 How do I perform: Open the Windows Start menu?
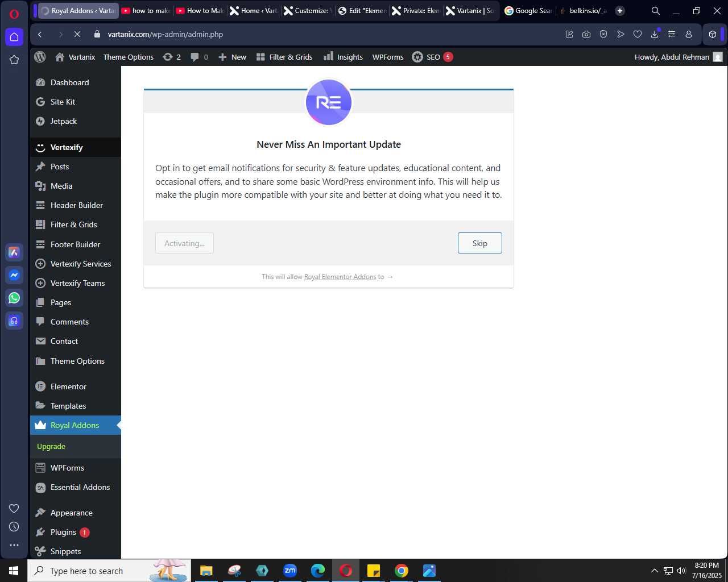click(14, 571)
